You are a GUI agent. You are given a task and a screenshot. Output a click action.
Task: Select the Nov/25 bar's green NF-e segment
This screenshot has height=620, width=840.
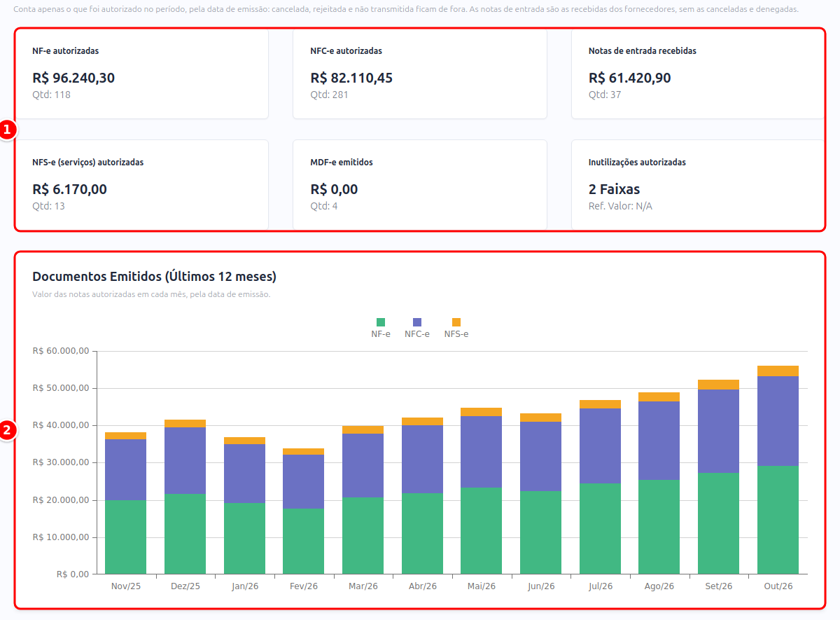coord(126,537)
